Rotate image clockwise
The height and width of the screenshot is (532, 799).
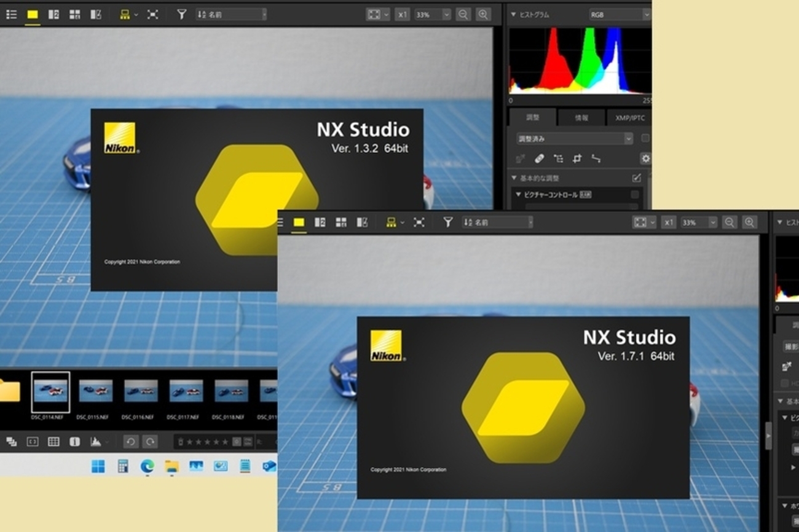coord(149,442)
